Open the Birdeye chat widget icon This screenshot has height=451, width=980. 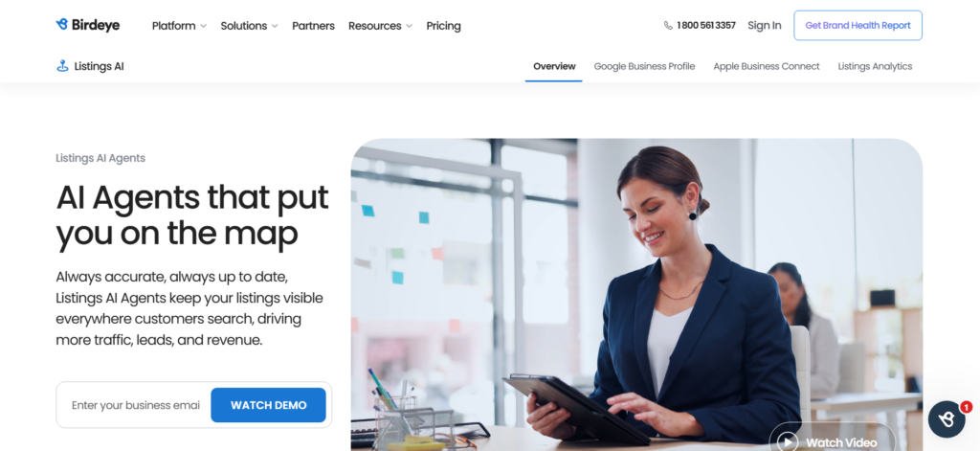pyautogui.click(x=947, y=419)
